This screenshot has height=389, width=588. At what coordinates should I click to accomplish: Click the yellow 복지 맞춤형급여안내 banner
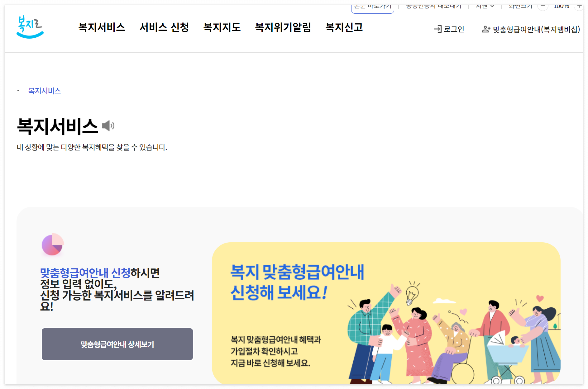[386, 313]
